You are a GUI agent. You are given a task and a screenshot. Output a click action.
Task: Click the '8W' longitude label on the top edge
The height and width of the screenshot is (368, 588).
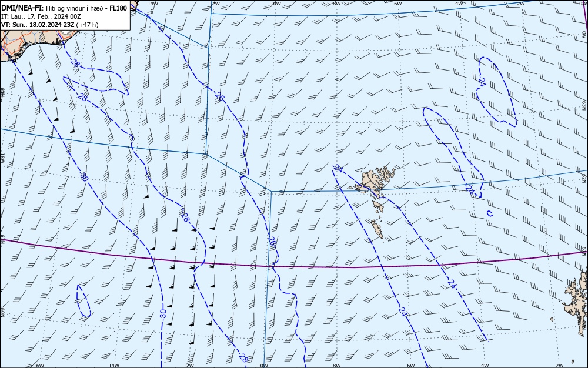click(337, 4)
